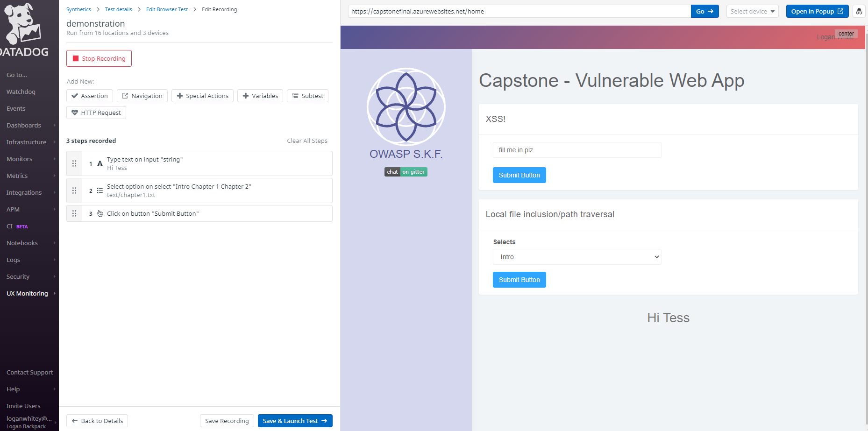This screenshot has height=431, width=868.
Task: Open step "Type text on input string"
Action: click(199, 163)
